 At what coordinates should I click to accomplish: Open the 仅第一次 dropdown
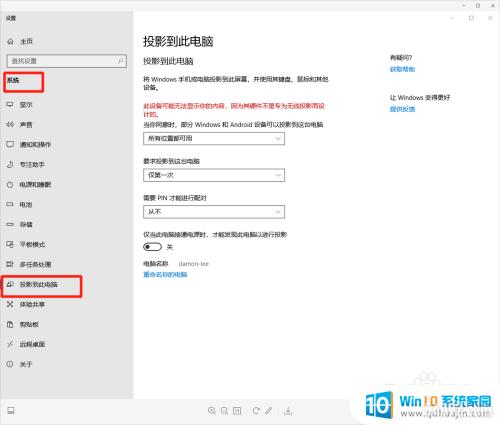point(214,175)
